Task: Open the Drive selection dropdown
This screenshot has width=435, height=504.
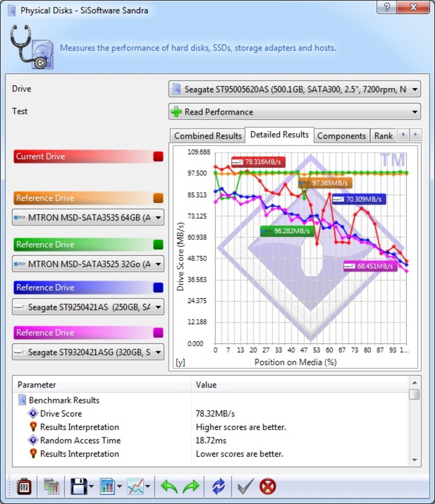Action: coord(294,89)
